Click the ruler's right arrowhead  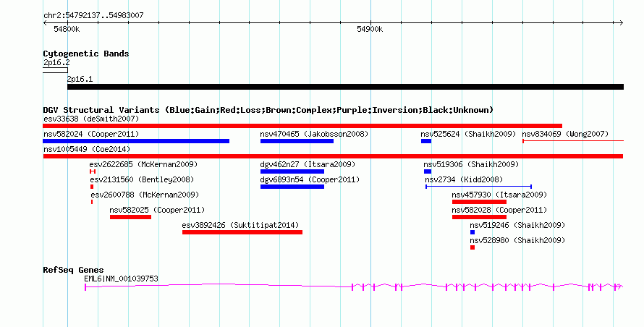click(621, 22)
